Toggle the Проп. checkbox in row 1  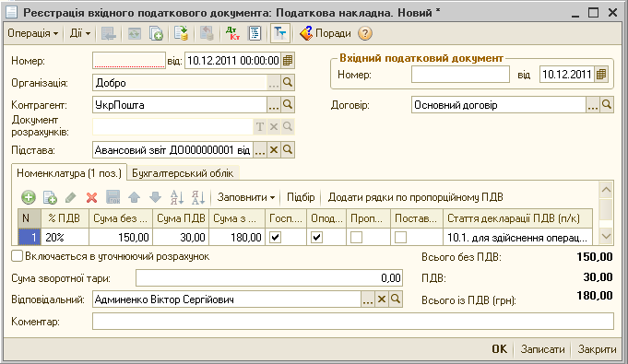pos(356,238)
